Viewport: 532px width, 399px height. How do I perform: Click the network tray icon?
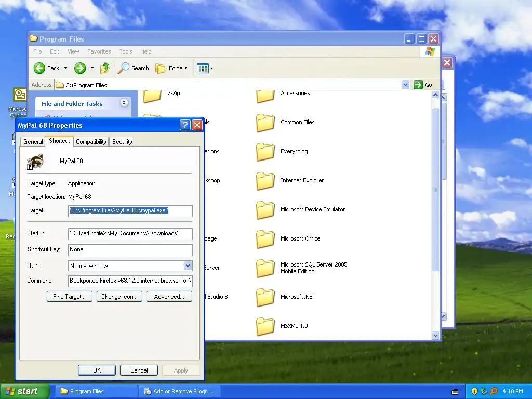click(x=484, y=391)
